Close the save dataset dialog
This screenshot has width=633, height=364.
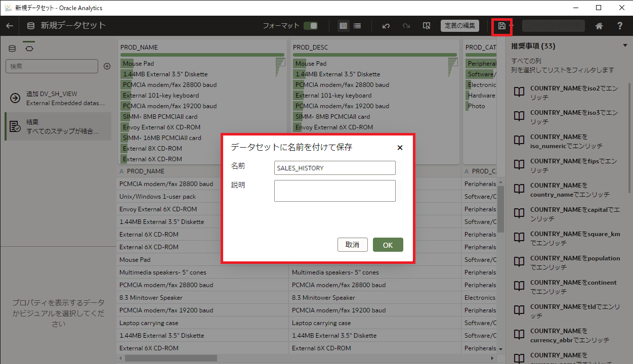[x=400, y=148]
